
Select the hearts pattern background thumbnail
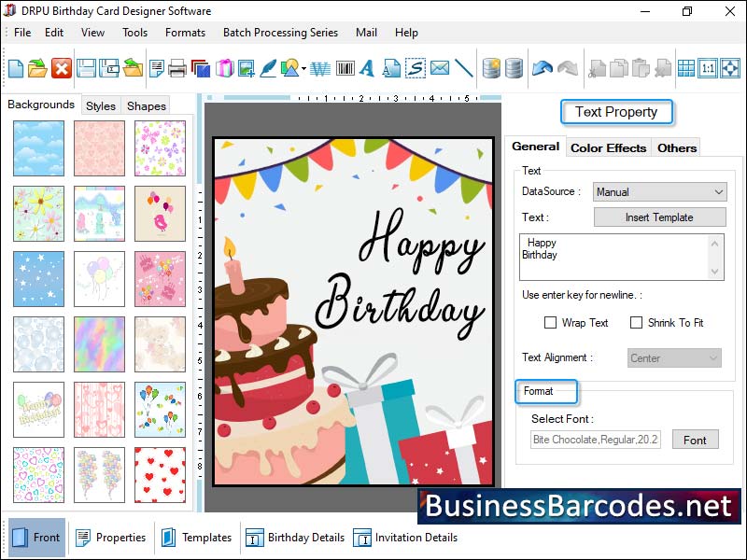pos(160,475)
